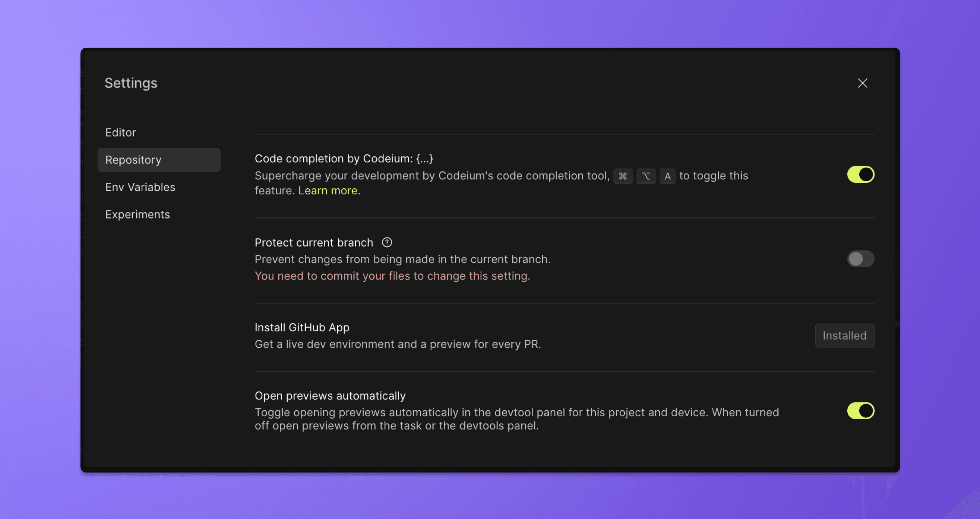The width and height of the screenshot is (980, 519).
Task: Click the Protect current branch label
Action: tap(313, 243)
